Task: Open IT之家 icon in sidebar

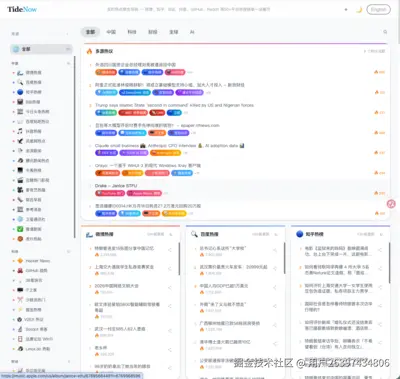Action: [x=20, y=290]
